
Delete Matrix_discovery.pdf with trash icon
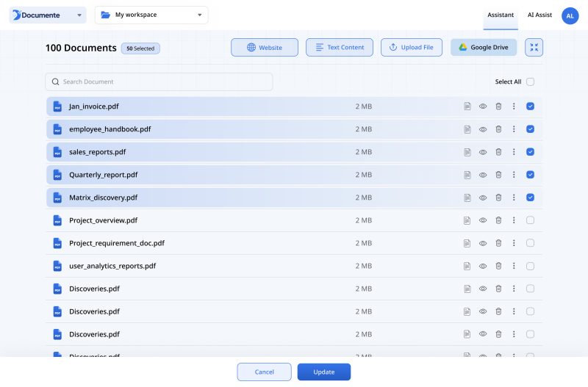point(498,198)
